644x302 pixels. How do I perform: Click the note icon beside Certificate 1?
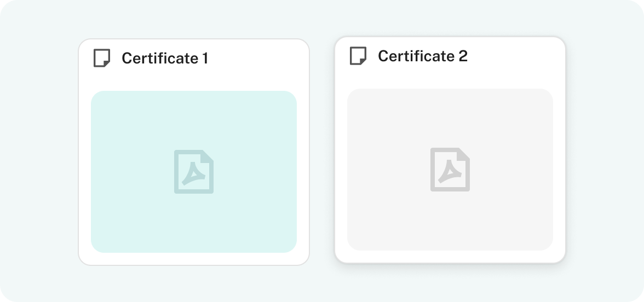click(x=102, y=58)
